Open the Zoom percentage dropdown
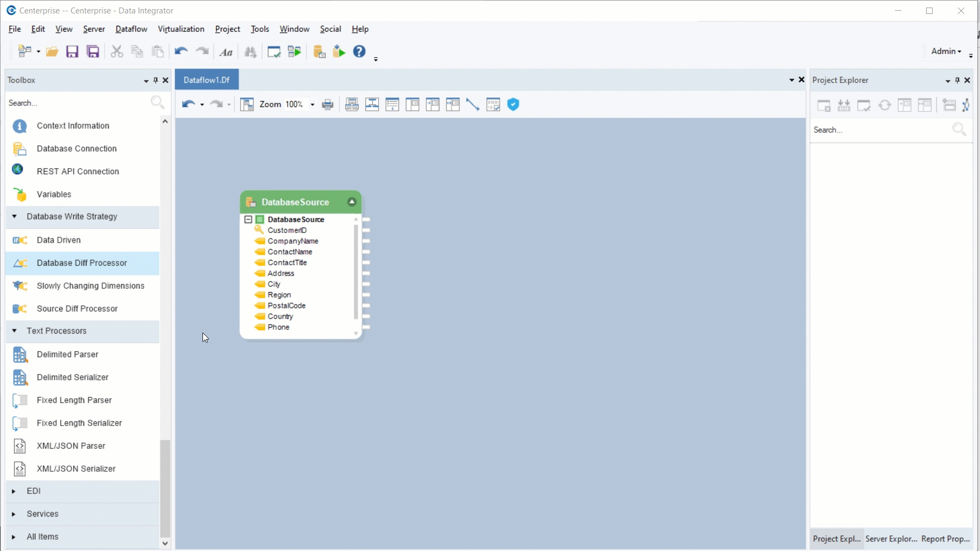This screenshot has width=980, height=551. tap(312, 104)
